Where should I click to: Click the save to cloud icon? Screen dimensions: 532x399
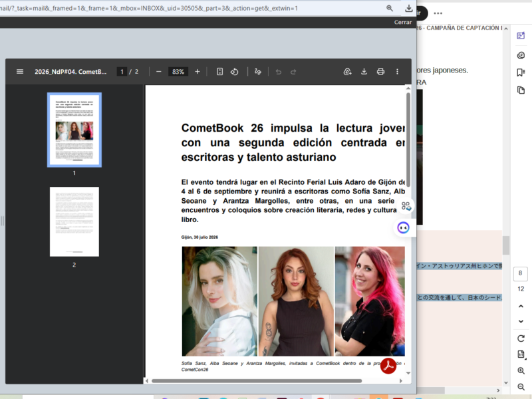(x=347, y=72)
